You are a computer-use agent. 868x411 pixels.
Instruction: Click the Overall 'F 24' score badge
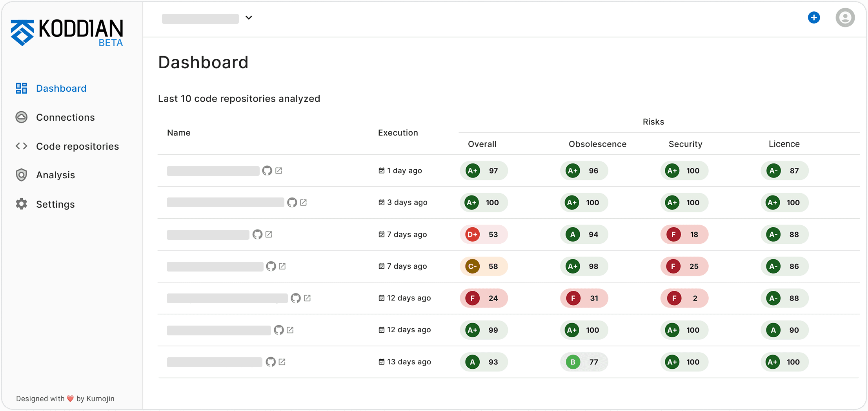click(x=484, y=298)
